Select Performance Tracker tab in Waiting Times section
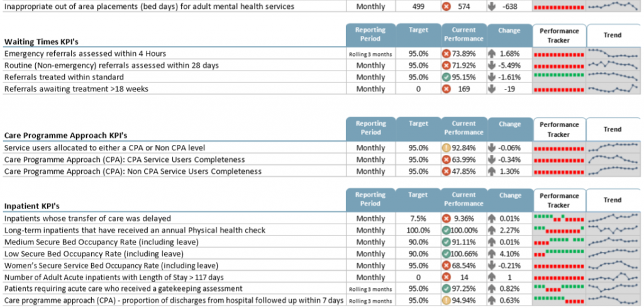 click(x=559, y=35)
